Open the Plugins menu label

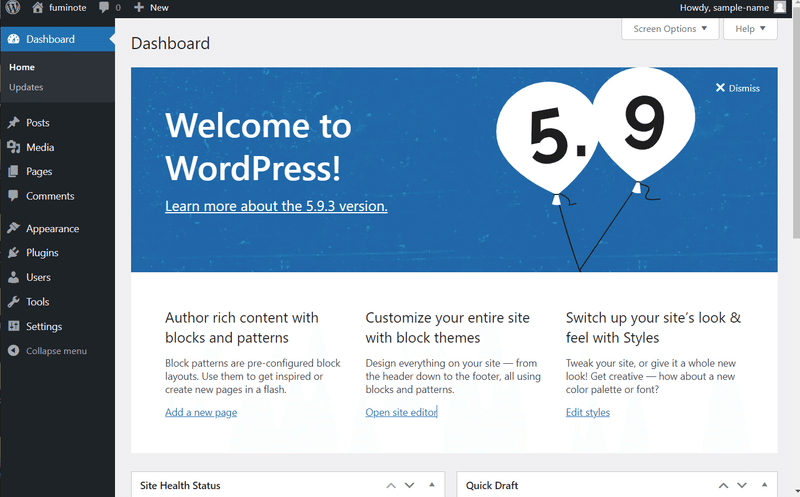42,253
